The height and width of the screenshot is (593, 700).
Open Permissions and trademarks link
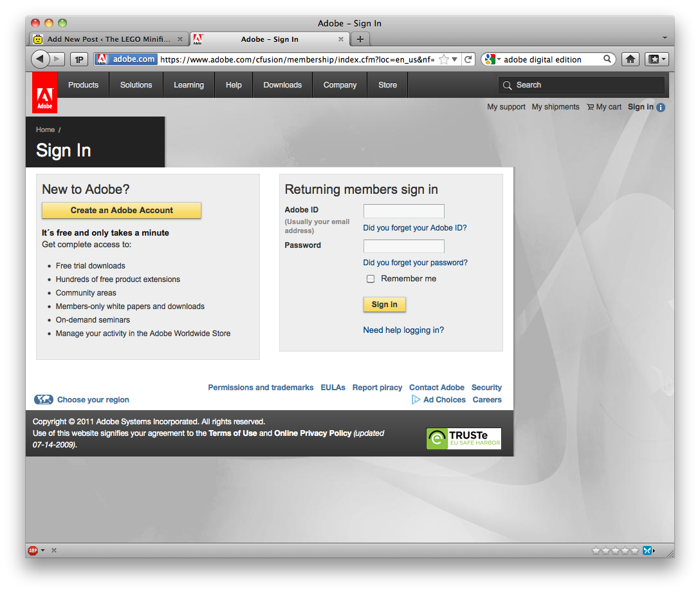tap(261, 388)
